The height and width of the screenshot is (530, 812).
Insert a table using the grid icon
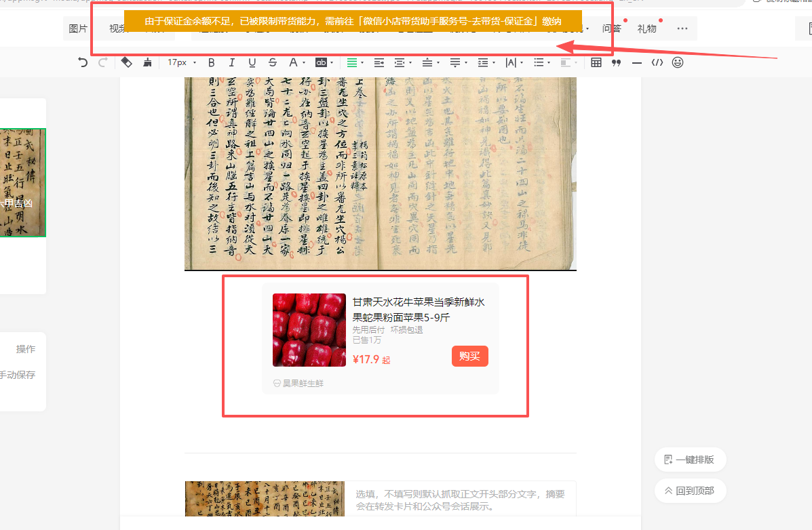click(596, 62)
